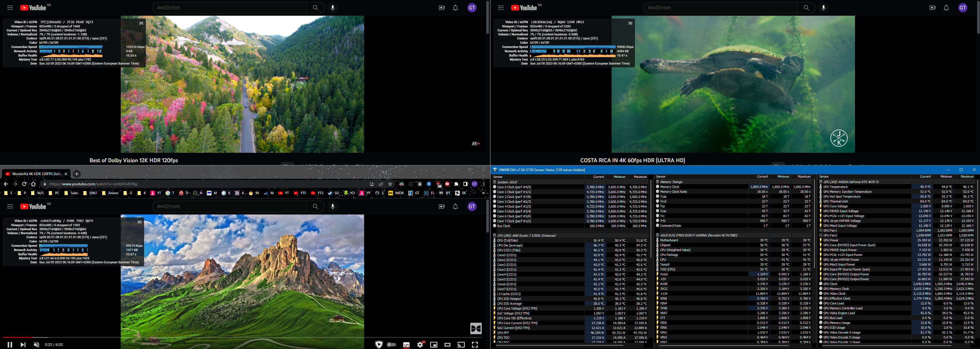The width and height of the screenshot is (980, 349).
Task: Click the IMDB bookmark link
Action: point(396,193)
